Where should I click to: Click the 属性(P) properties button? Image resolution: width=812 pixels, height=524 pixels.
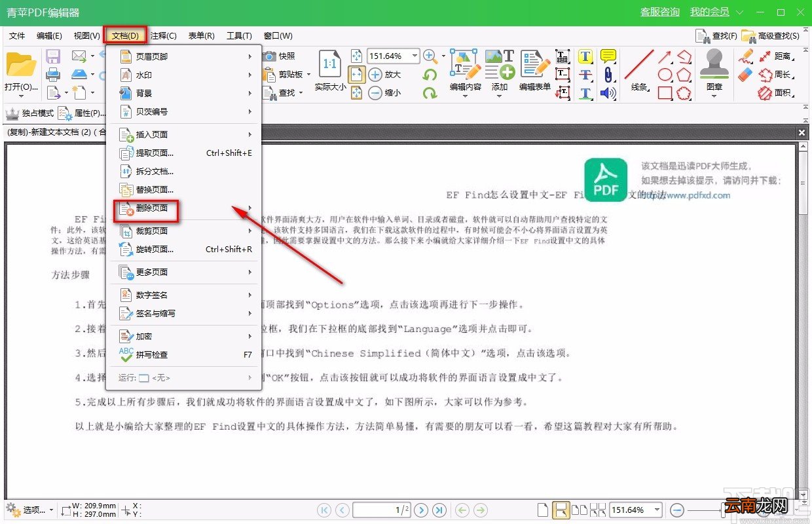click(x=82, y=113)
